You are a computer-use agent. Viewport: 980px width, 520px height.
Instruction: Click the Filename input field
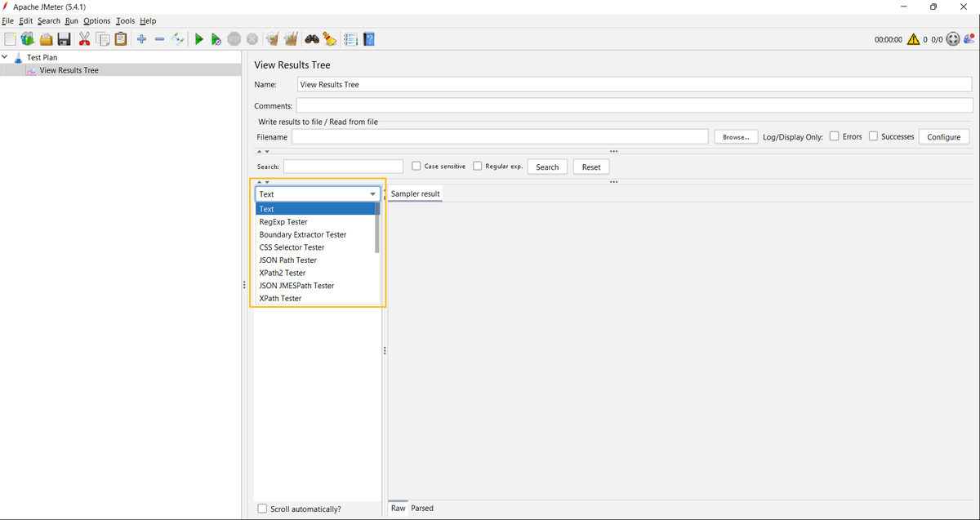click(500, 136)
